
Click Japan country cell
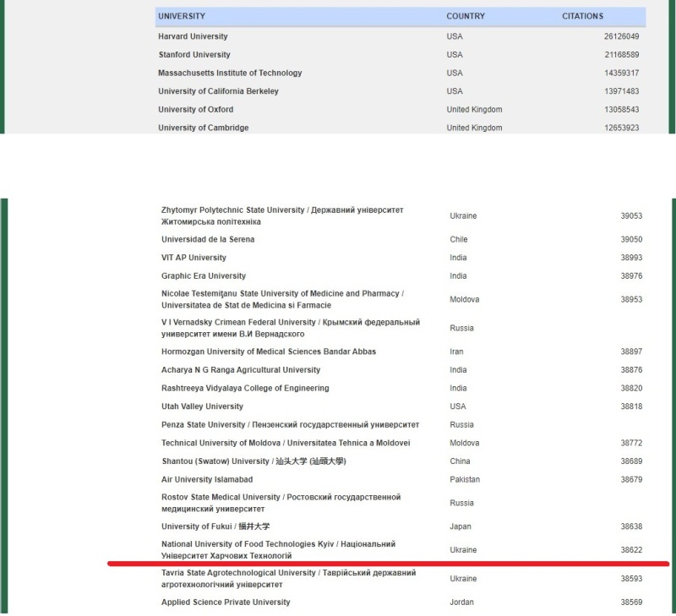tap(461, 526)
